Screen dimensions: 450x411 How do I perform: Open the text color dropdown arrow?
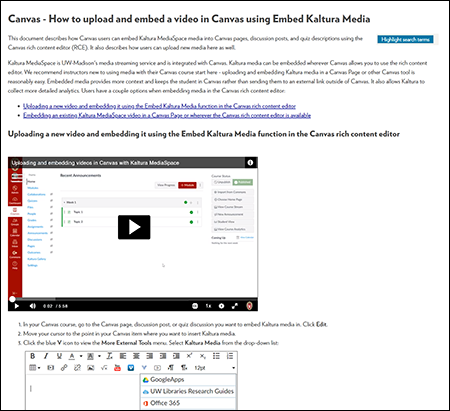tap(81, 356)
